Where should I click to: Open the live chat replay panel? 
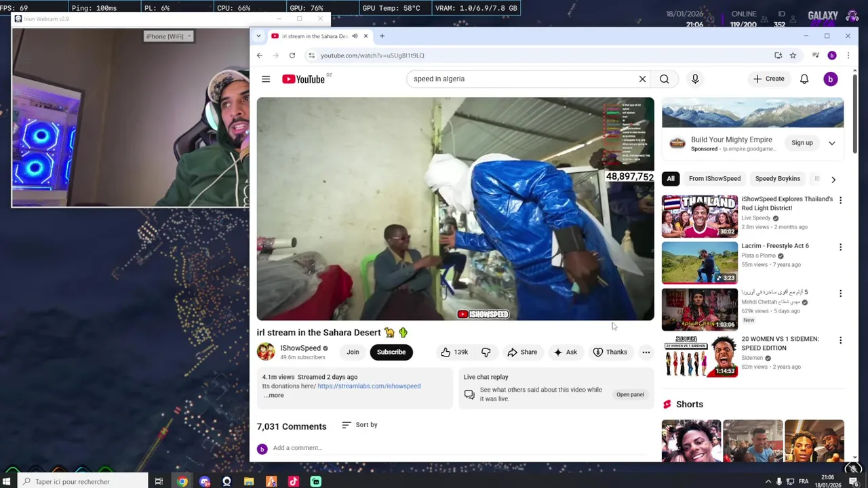pos(630,394)
